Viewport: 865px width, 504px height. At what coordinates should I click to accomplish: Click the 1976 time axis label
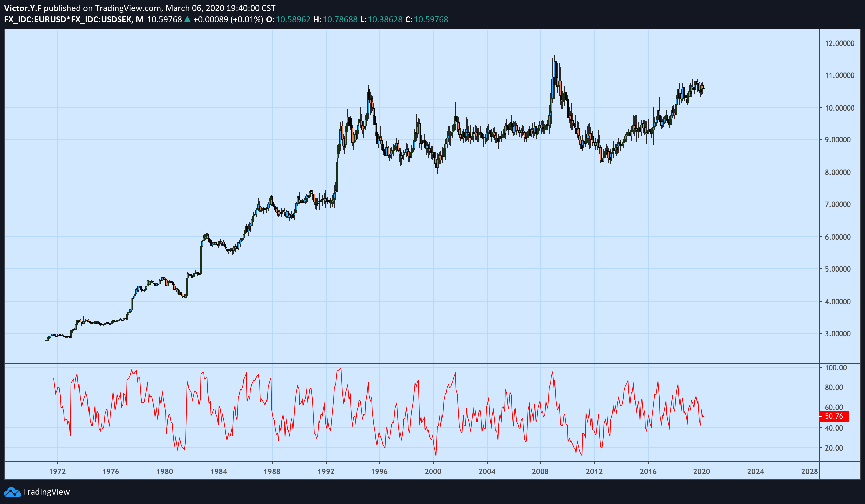(111, 471)
